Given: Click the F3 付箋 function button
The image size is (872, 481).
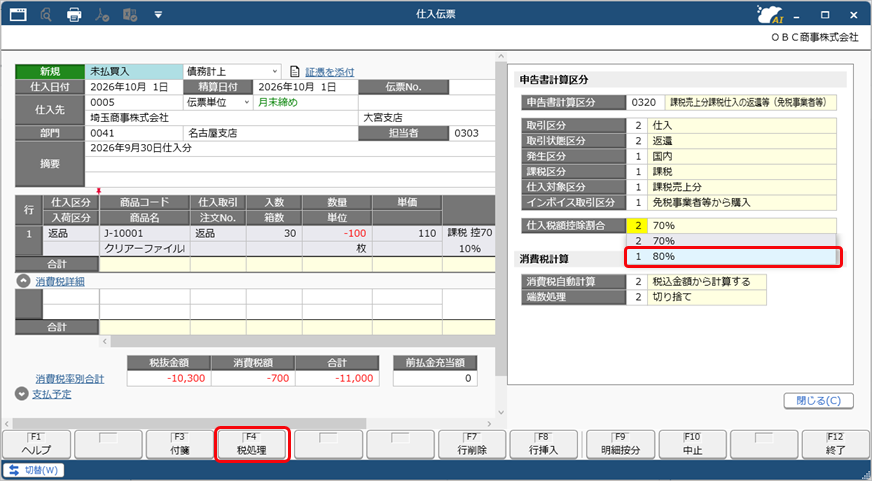Looking at the screenshot, I should click(180, 444).
